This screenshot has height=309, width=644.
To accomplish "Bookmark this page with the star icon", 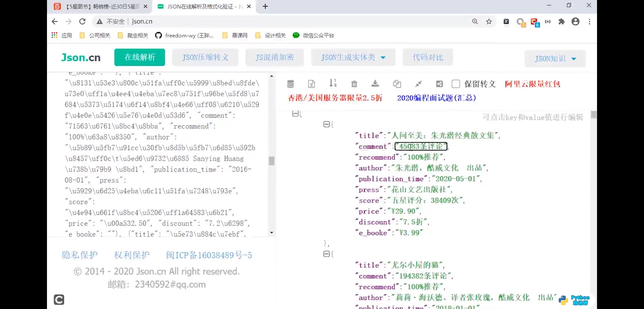I will 489,21.
